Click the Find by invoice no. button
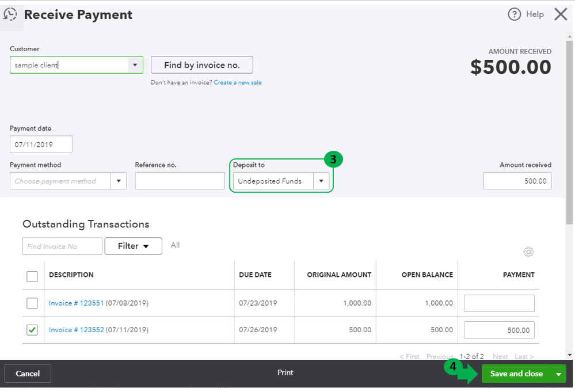 pyautogui.click(x=201, y=65)
